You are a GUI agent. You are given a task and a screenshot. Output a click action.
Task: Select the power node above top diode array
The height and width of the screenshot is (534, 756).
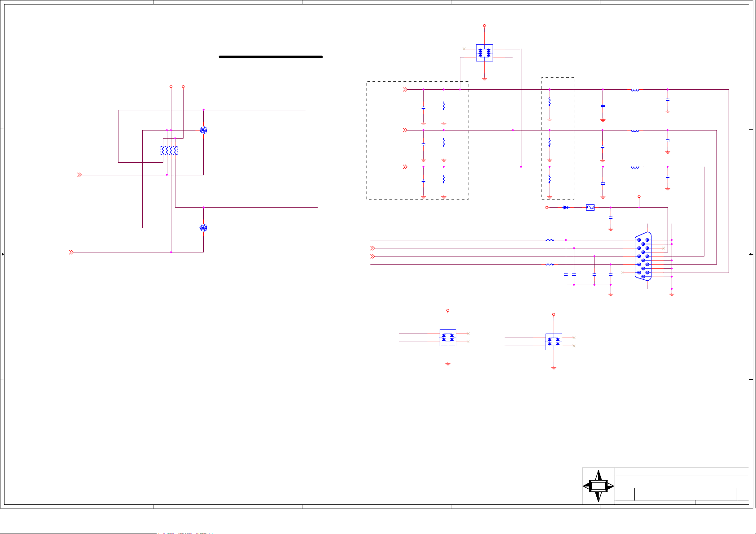(485, 26)
